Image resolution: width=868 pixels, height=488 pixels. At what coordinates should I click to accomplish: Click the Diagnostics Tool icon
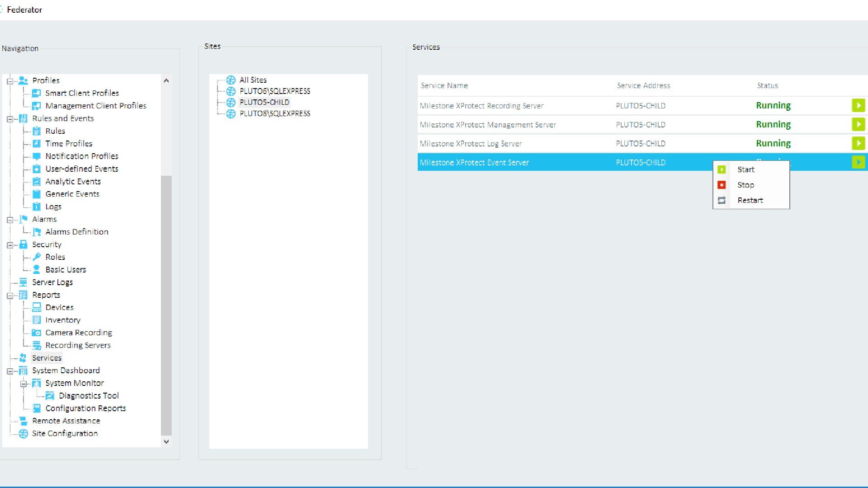coord(50,396)
